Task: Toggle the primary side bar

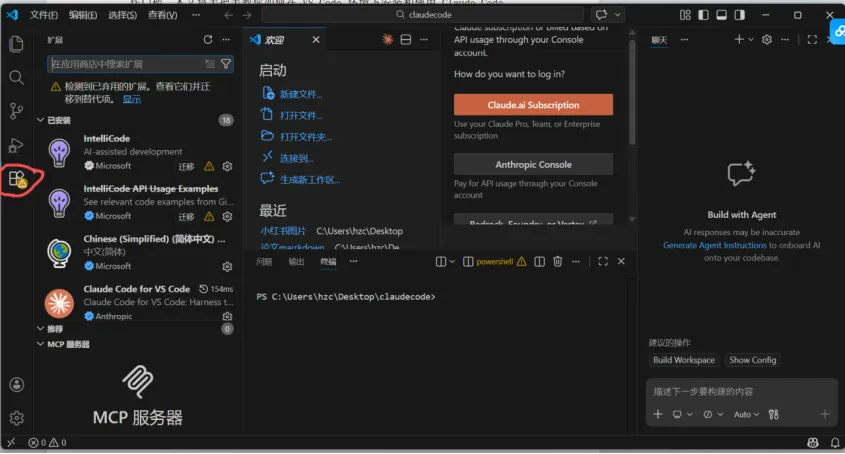Action: click(x=703, y=15)
